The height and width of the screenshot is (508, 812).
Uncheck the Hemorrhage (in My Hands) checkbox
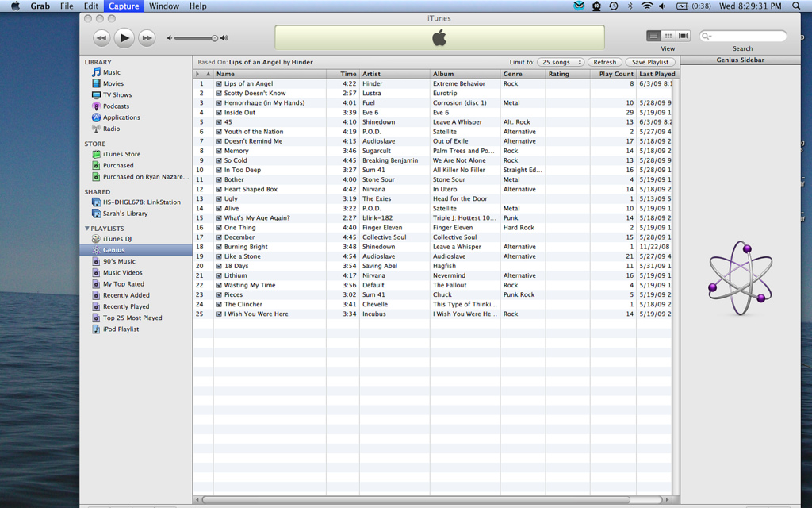point(219,102)
